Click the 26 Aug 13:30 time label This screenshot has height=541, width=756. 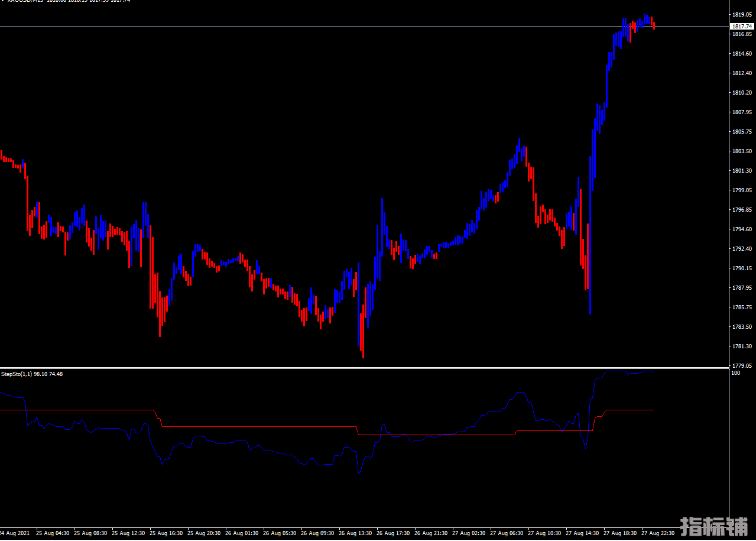coord(355,533)
